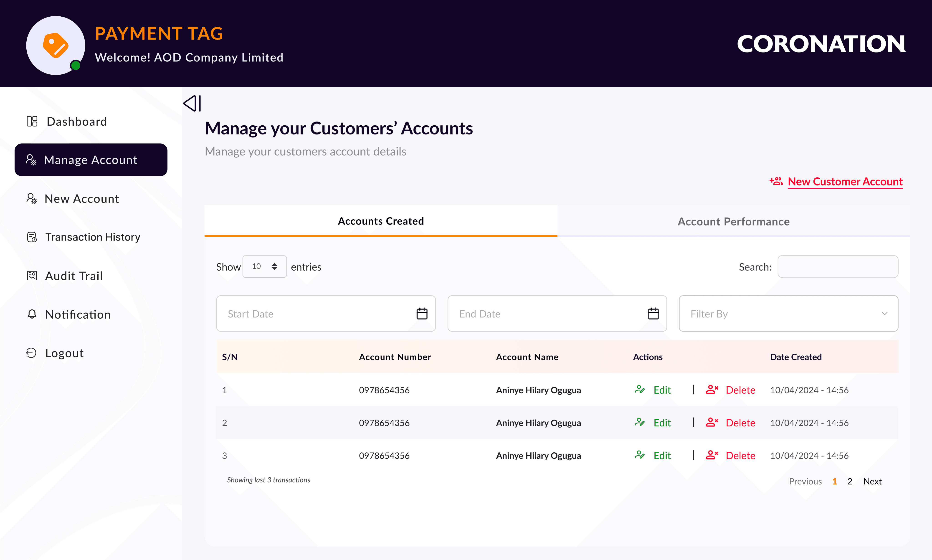
Task: Go to Dashboard in the sidebar
Action: [77, 122]
